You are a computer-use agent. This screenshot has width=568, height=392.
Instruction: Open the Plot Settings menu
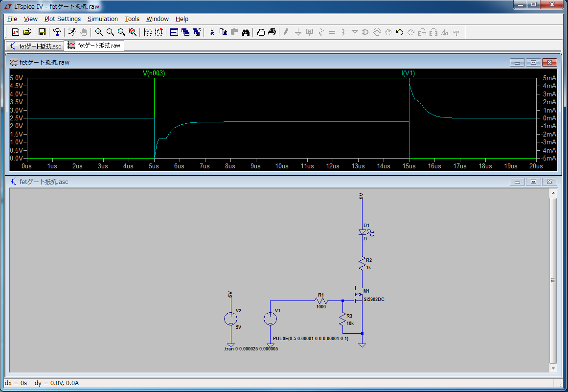pyautogui.click(x=62, y=19)
